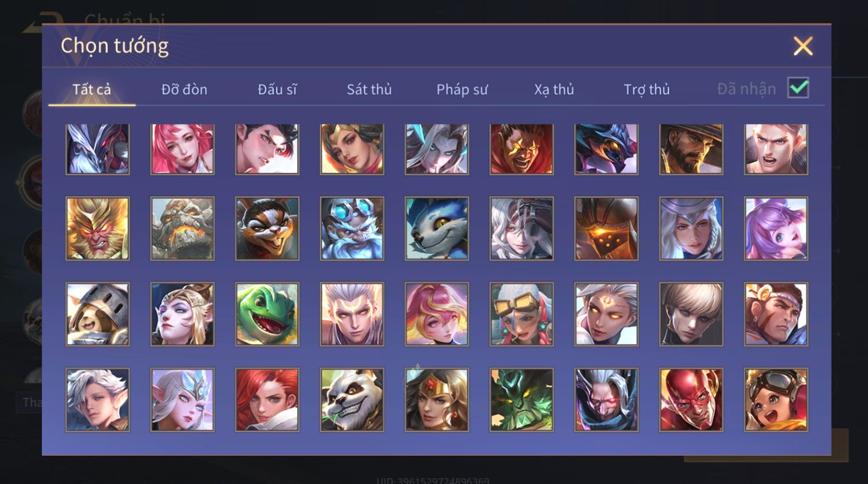Select the girl with aviator goggles hero

click(776, 400)
